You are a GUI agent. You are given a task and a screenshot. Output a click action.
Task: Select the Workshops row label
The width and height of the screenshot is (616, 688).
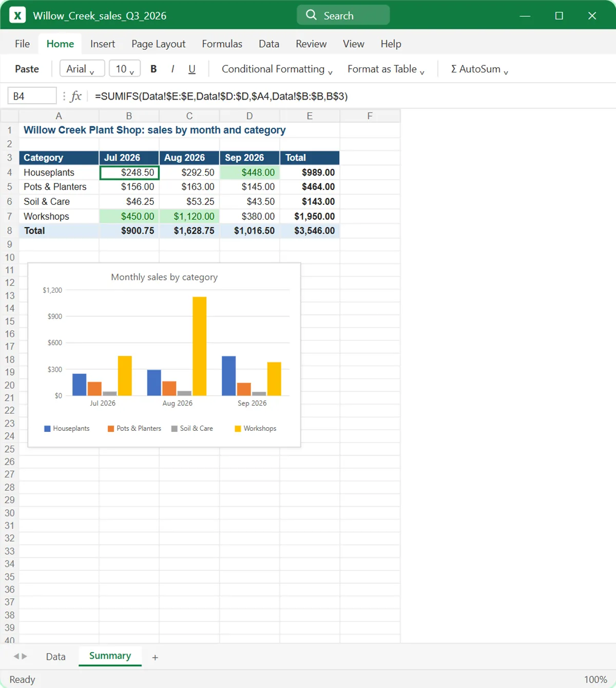[x=59, y=216]
